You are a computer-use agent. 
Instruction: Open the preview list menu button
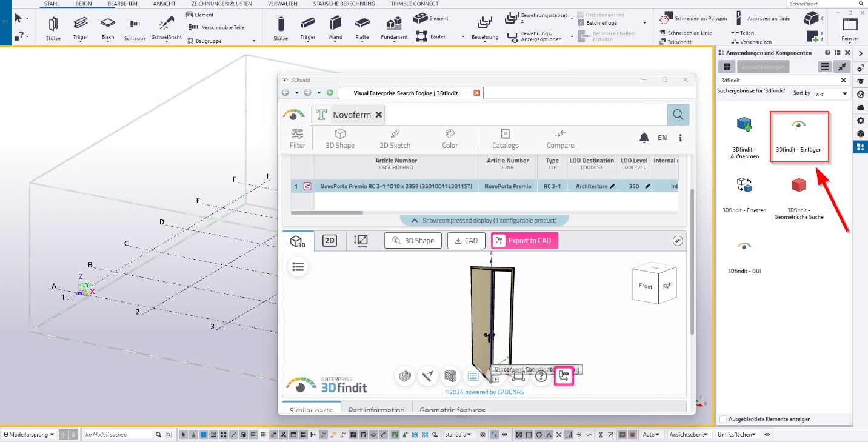(298, 266)
